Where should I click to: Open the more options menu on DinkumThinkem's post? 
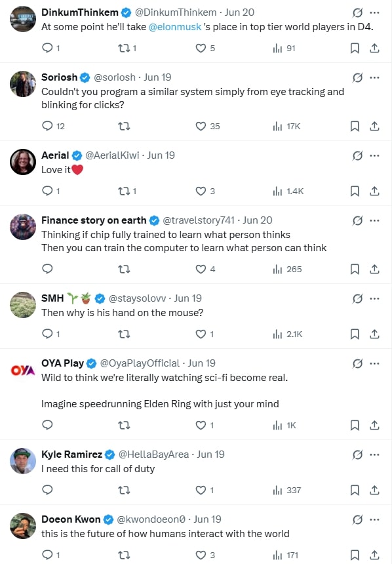pos(374,12)
